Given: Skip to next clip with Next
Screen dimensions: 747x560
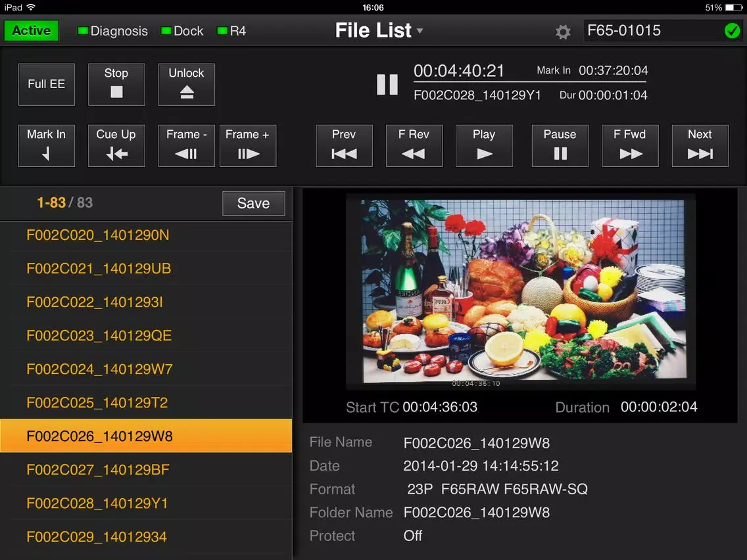Looking at the screenshot, I should [700, 146].
